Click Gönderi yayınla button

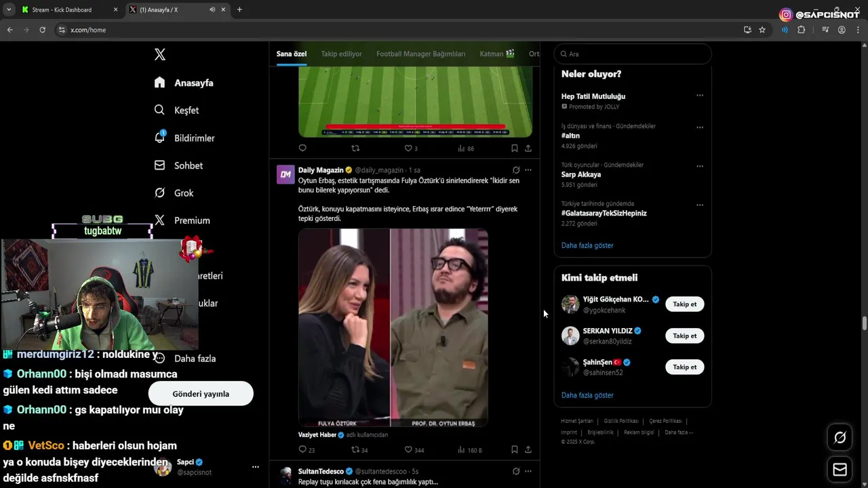[201, 394]
